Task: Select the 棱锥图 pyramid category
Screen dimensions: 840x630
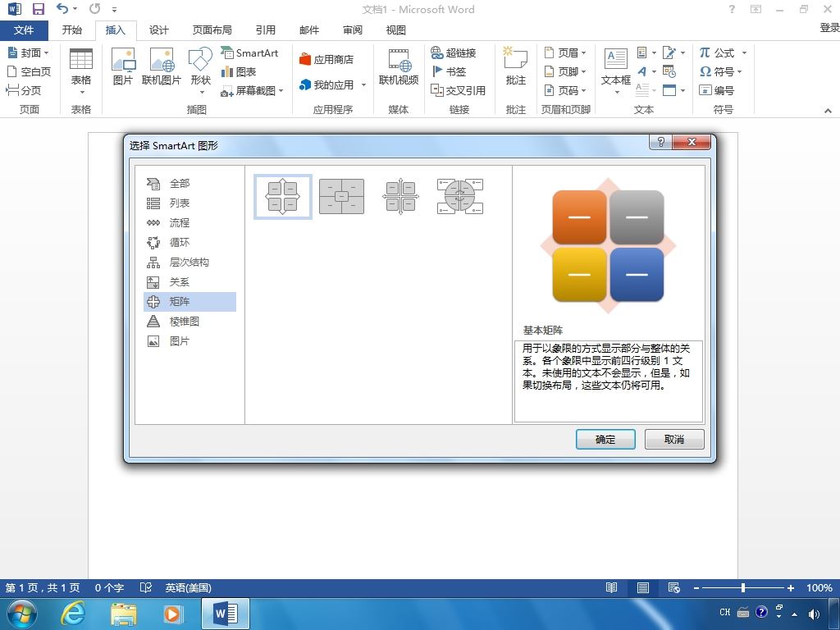Action: click(189, 322)
